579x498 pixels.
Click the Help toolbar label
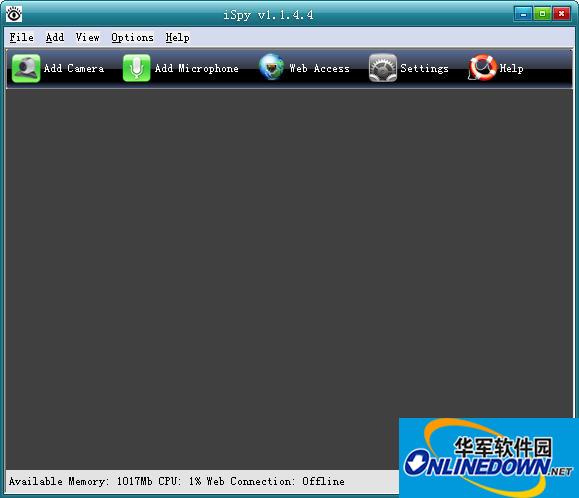click(x=511, y=69)
